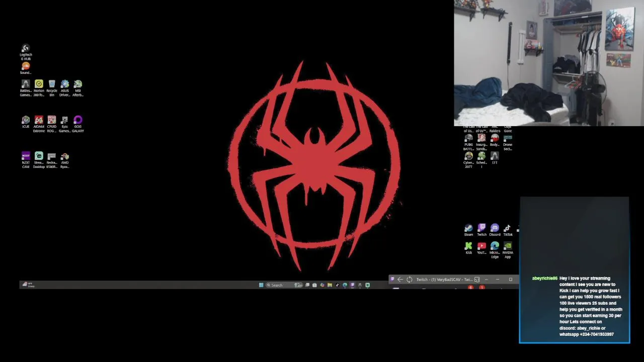Launch the YouTube desktop shortcut
This screenshot has height=362, width=644.
point(481,248)
